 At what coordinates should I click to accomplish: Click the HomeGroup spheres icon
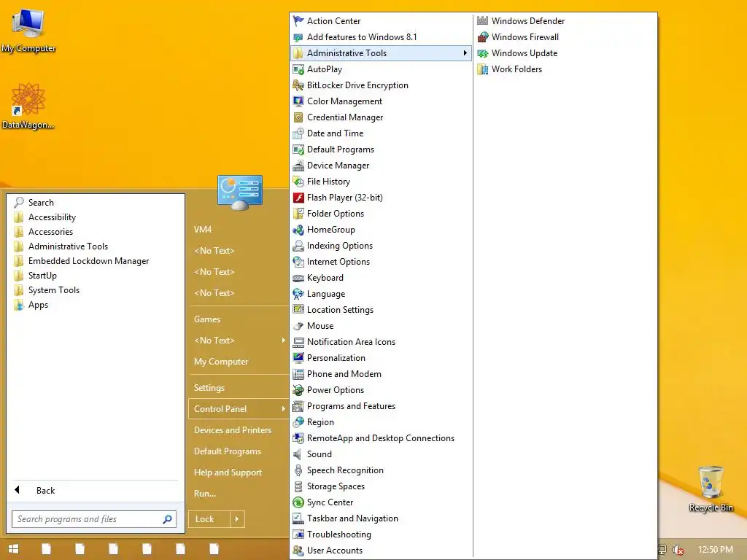[x=298, y=230]
